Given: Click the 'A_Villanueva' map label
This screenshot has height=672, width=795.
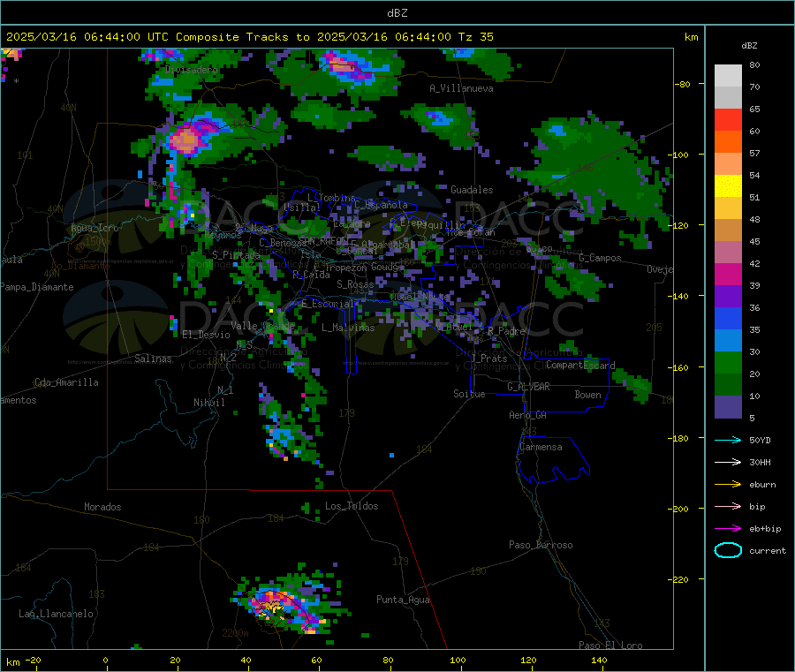Looking at the screenshot, I should (461, 88).
